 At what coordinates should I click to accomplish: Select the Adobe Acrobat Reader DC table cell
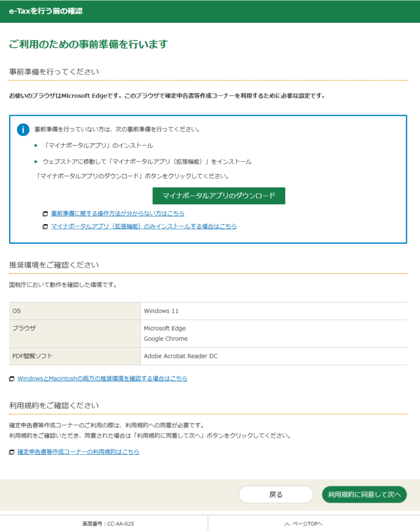pos(180,357)
